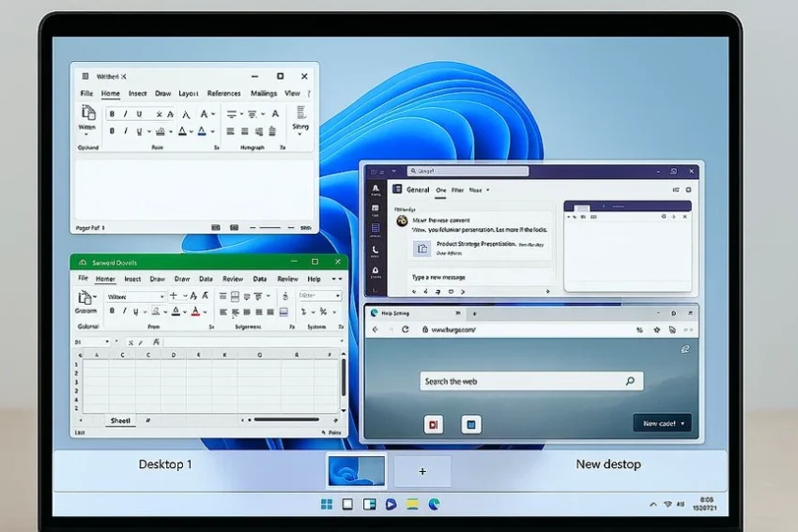798x532 pixels.
Task: Click the activity bell icon at top of Teams sidebar
Action: (376, 190)
